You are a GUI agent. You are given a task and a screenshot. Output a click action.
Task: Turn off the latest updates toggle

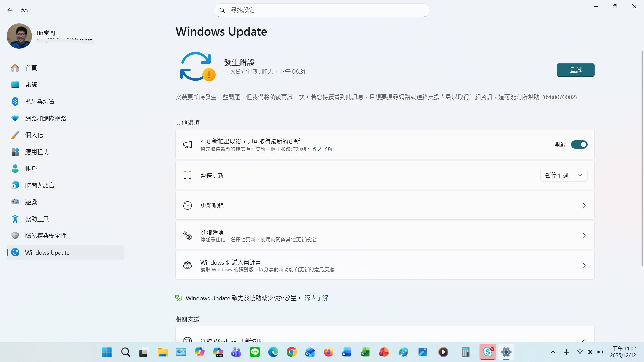click(x=579, y=144)
